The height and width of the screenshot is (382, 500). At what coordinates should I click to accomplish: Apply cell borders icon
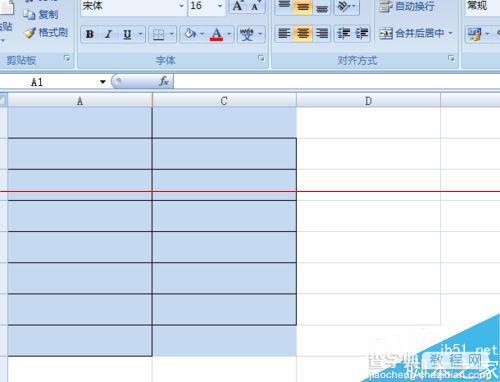(158, 34)
